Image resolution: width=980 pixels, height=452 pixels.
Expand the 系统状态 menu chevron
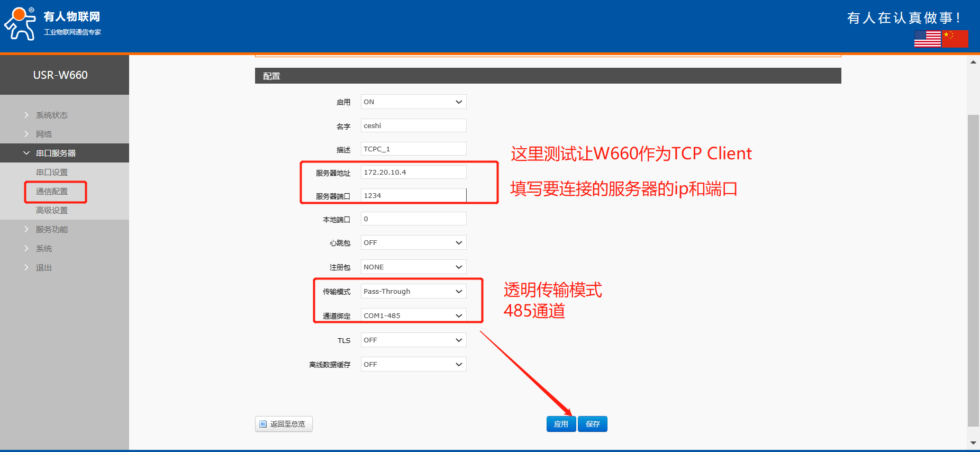(26, 115)
